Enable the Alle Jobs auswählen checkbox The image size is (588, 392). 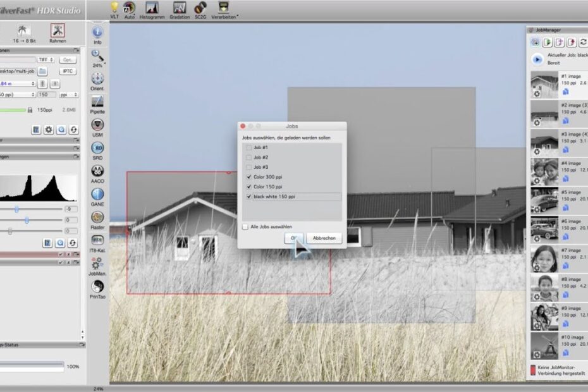pos(245,226)
